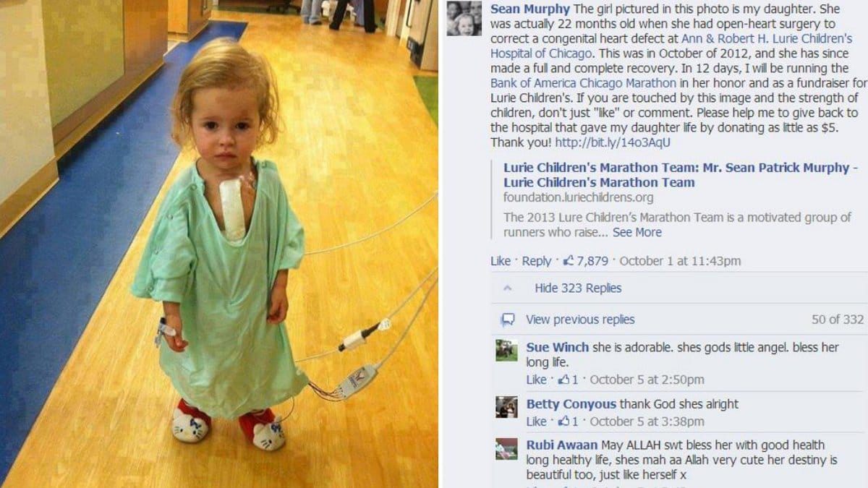Collapse thread via Hide 323 Replies

578,288
